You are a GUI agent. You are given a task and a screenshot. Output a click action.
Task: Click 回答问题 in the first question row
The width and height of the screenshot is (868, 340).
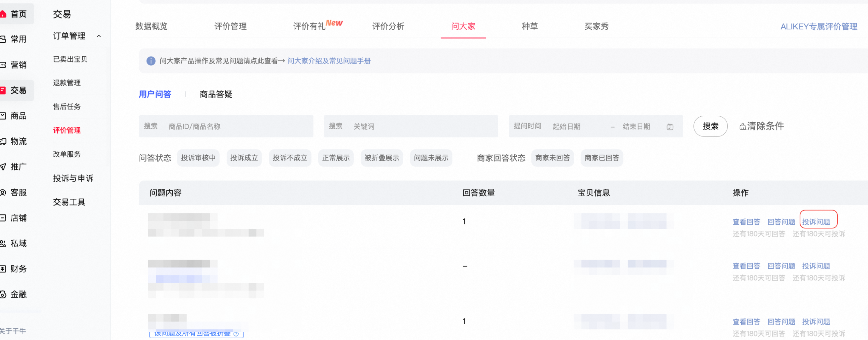781,222
